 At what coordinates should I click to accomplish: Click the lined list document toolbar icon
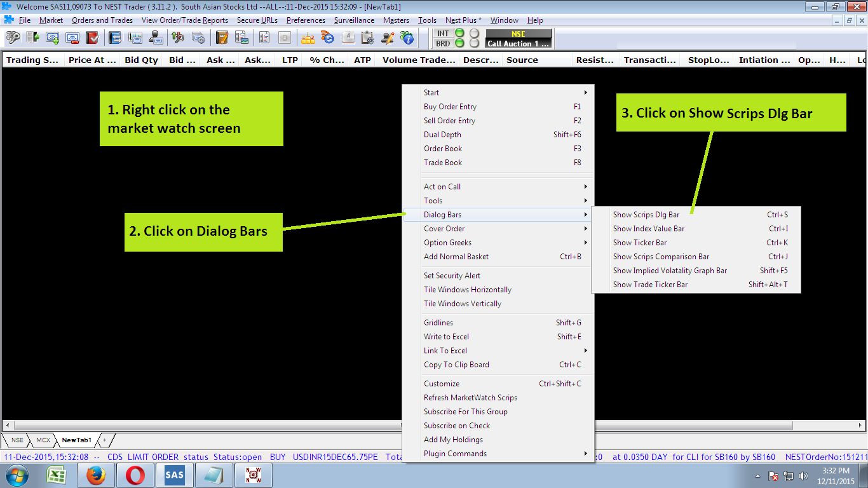point(264,38)
